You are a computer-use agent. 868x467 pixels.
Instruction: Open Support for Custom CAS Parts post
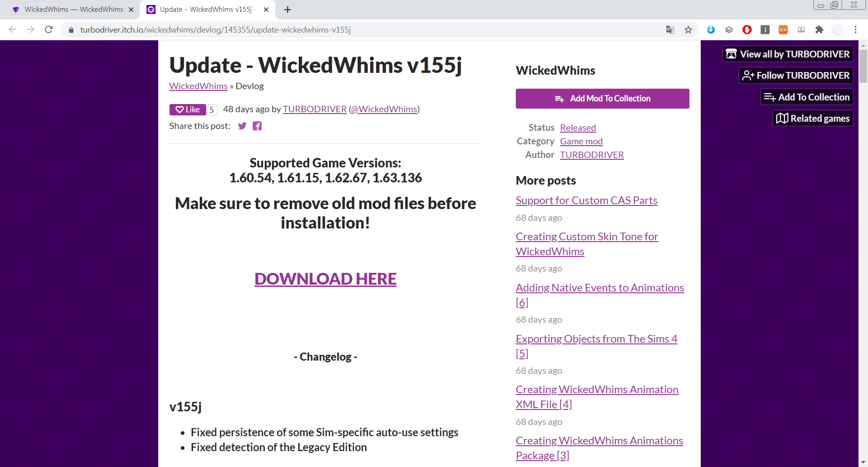586,200
